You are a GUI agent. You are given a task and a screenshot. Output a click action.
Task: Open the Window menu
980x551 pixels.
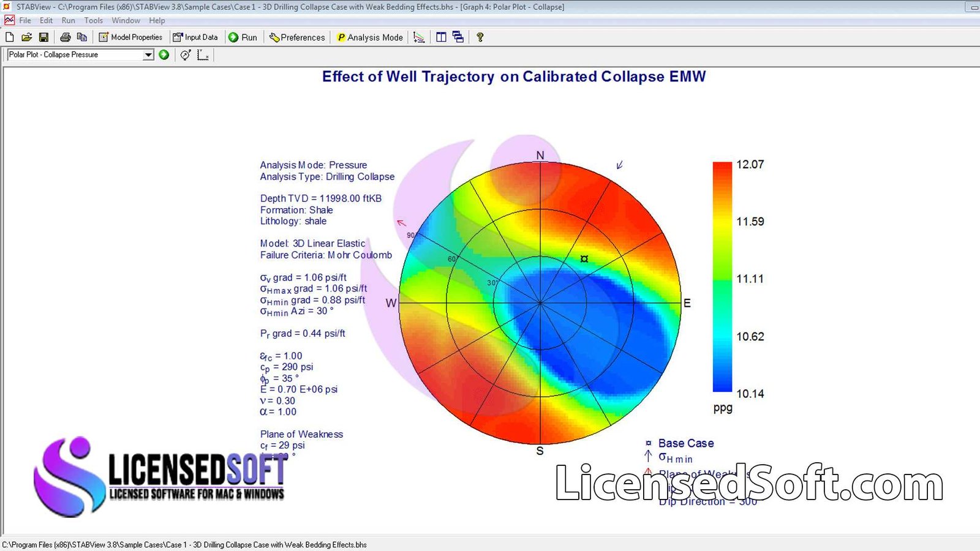(x=126, y=20)
